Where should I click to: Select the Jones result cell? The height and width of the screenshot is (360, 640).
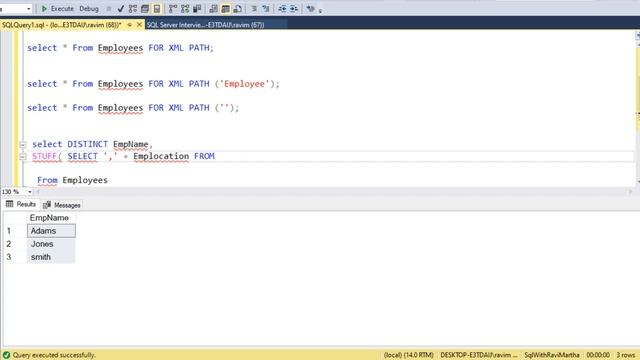tap(51, 244)
